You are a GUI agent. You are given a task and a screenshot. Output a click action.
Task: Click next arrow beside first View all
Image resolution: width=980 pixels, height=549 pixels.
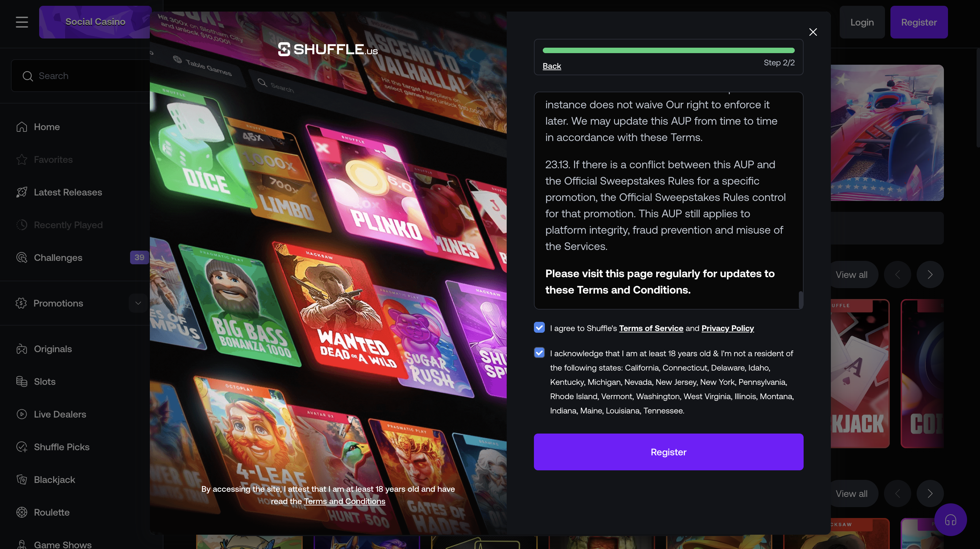point(930,275)
